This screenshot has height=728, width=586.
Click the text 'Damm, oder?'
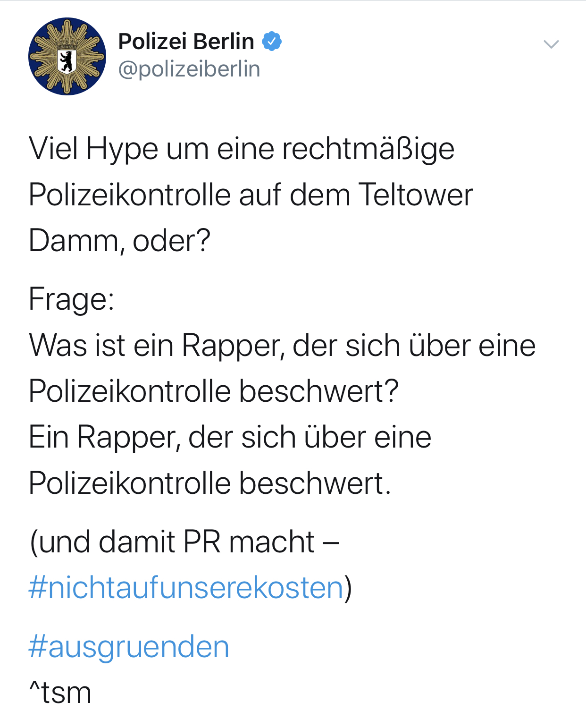(119, 241)
